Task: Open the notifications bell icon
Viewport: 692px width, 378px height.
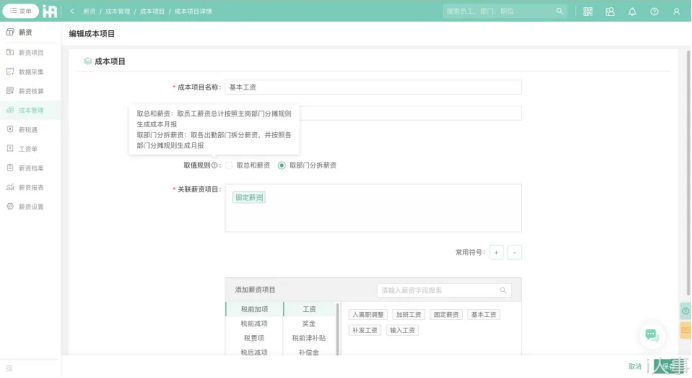Action: pyautogui.click(x=632, y=11)
